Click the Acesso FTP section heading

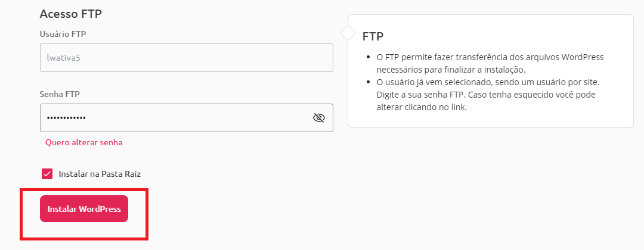70,14
